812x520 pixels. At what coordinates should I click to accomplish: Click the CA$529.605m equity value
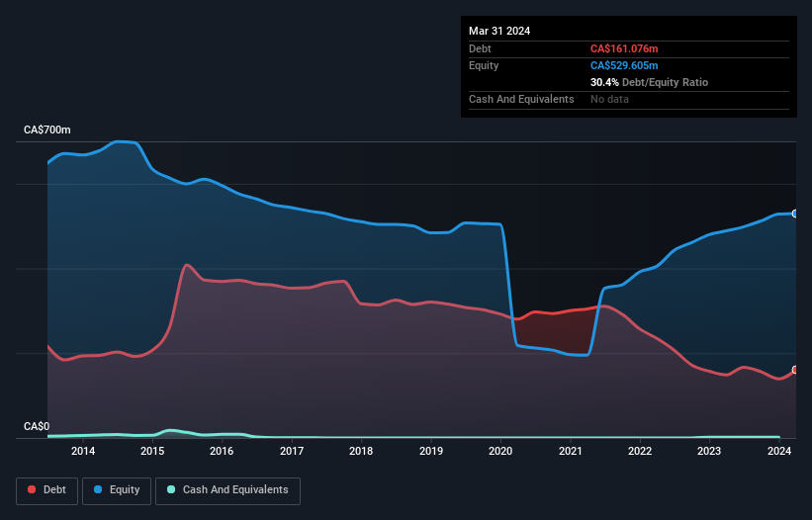[624, 65]
